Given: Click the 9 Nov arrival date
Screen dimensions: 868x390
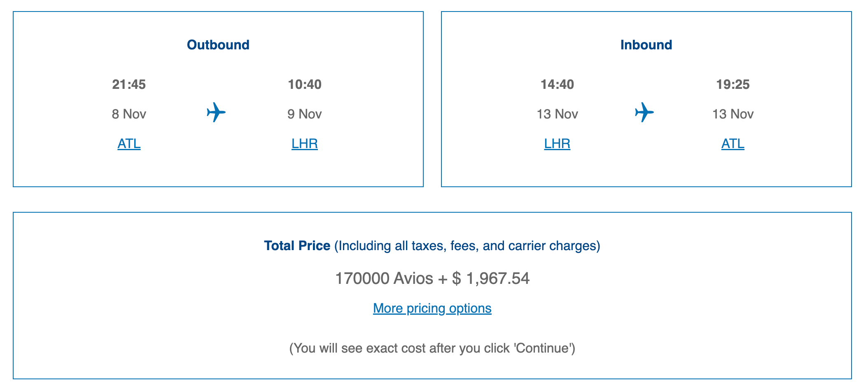Looking at the screenshot, I should [x=305, y=114].
